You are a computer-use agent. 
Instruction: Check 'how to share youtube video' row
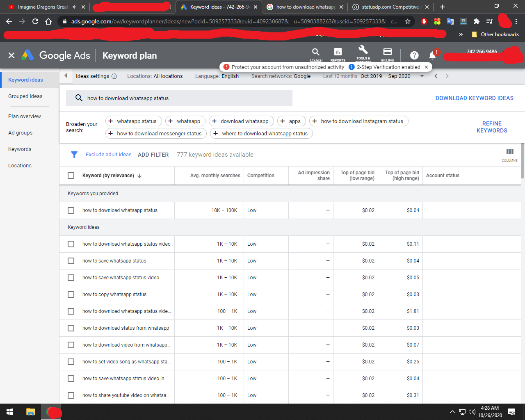tap(71, 395)
